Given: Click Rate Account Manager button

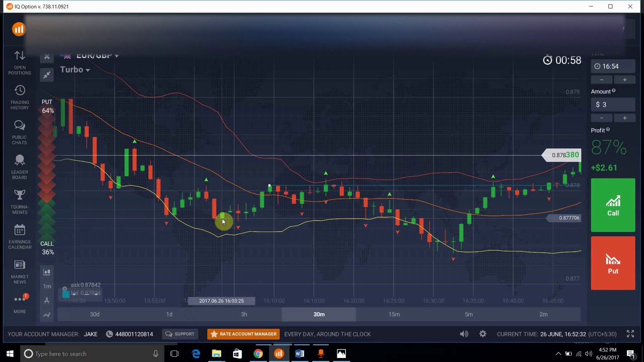Looking at the screenshot, I should coord(243,334).
